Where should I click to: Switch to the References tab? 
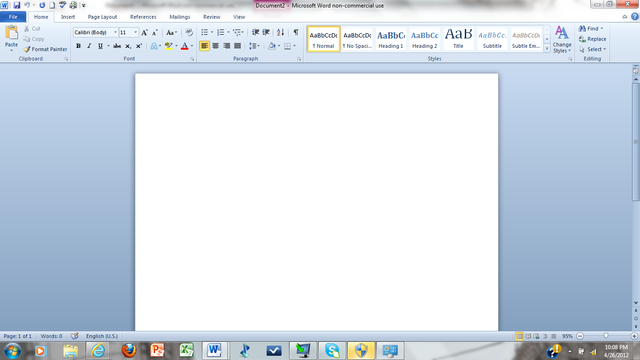[x=143, y=17]
